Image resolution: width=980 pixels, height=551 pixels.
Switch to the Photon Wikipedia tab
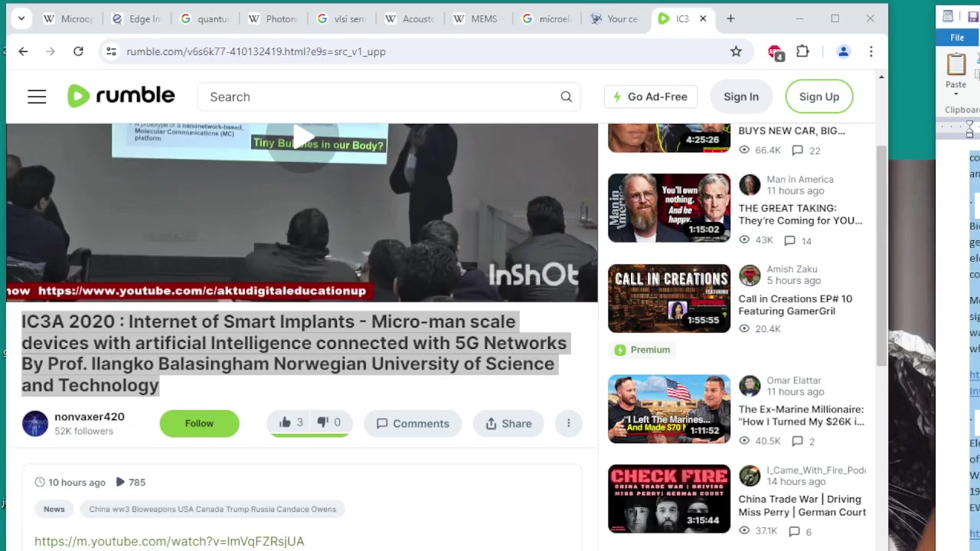273,18
